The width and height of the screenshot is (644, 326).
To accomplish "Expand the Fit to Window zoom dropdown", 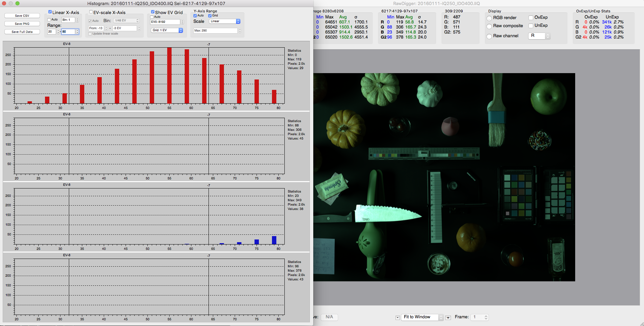I will [x=423, y=317].
